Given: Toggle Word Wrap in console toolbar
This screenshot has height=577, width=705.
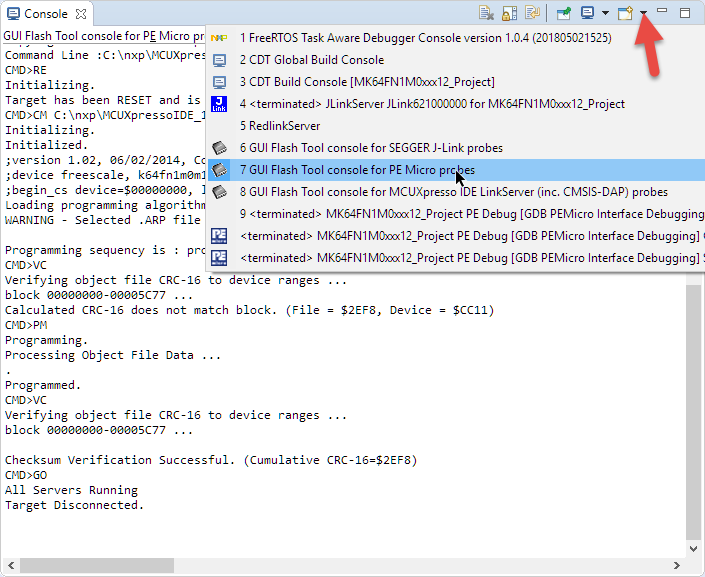Looking at the screenshot, I should pos(532,13).
